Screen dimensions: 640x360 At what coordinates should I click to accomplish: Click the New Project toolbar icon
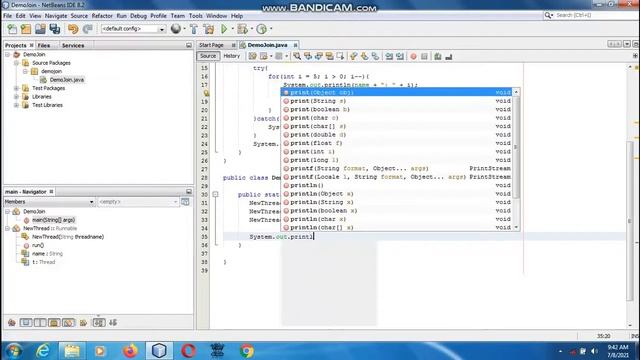[26, 29]
